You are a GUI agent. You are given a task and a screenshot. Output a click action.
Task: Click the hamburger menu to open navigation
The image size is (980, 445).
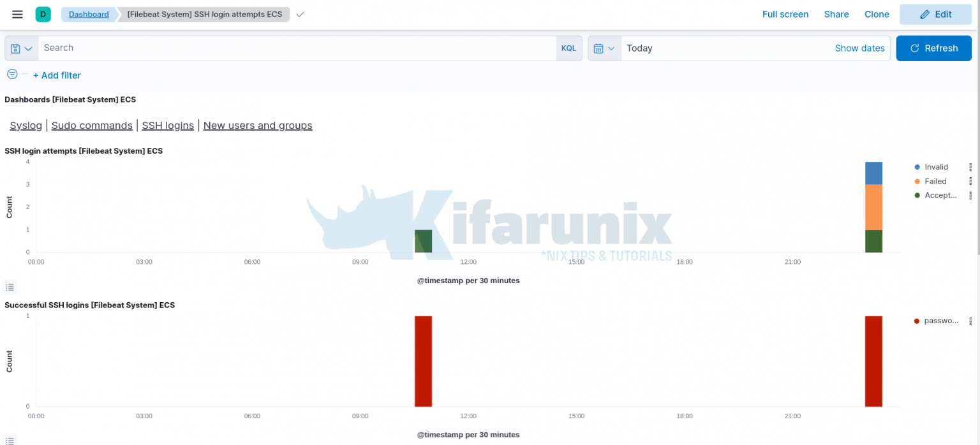17,14
